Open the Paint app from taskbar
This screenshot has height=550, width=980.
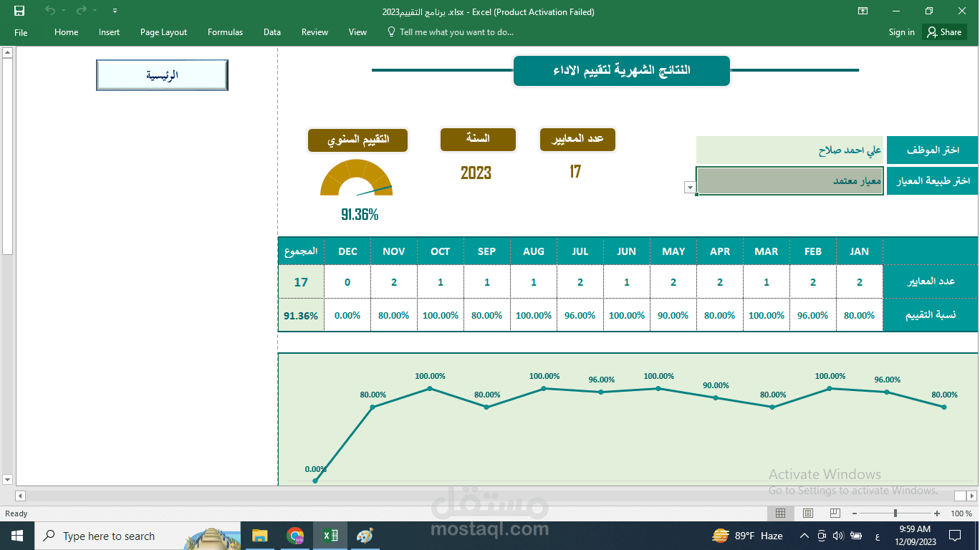tap(365, 536)
